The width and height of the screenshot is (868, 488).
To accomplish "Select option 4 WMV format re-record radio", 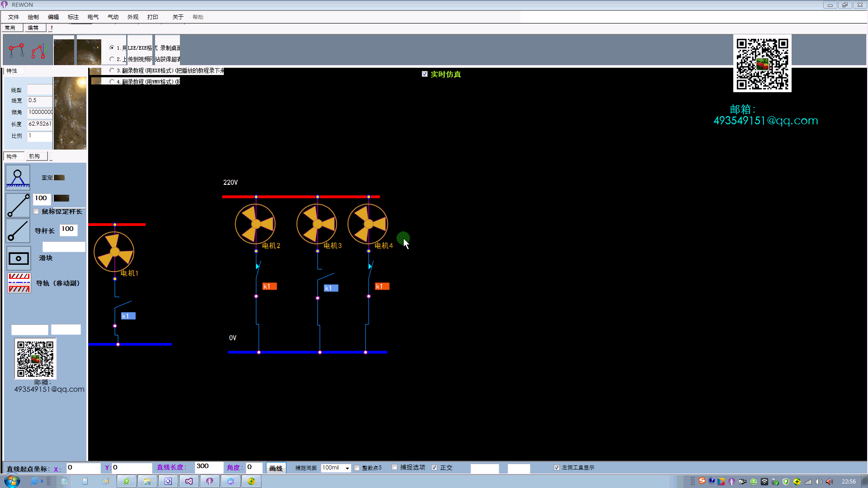I will [x=112, y=82].
